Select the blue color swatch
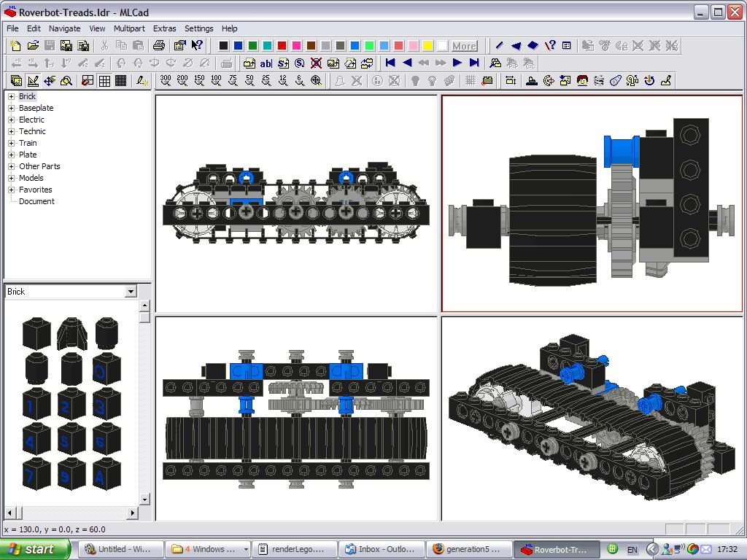This screenshot has width=747, height=560. click(237, 45)
